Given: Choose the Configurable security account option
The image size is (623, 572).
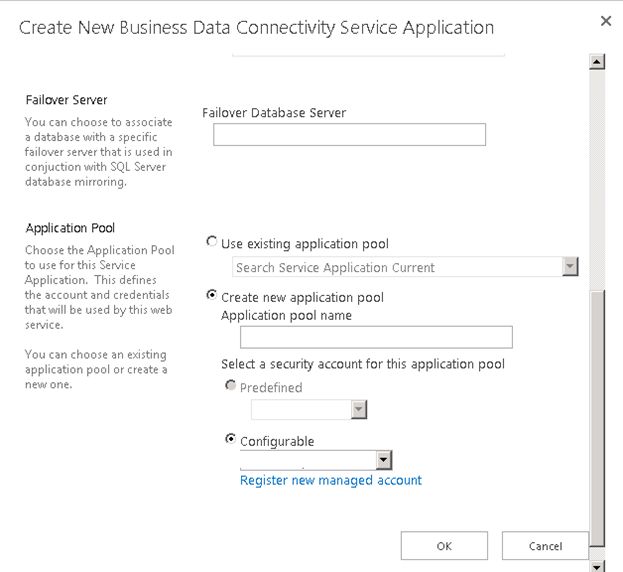Looking at the screenshot, I should tap(231, 440).
